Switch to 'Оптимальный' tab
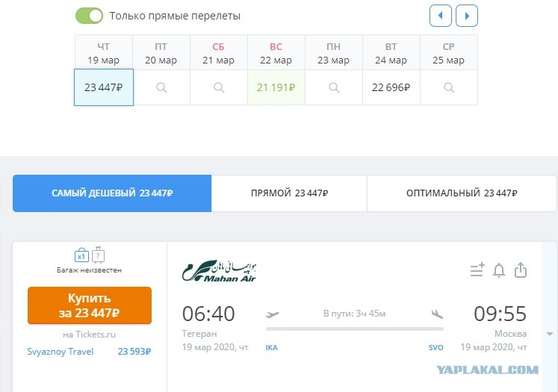Screen dimensions: 558x392 coord(462,193)
